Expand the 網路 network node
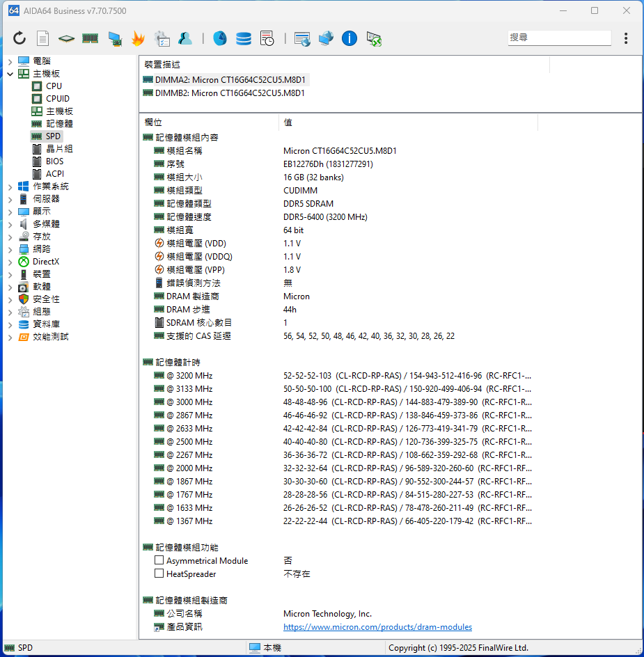This screenshot has width=644, height=657. pyautogui.click(x=10, y=250)
